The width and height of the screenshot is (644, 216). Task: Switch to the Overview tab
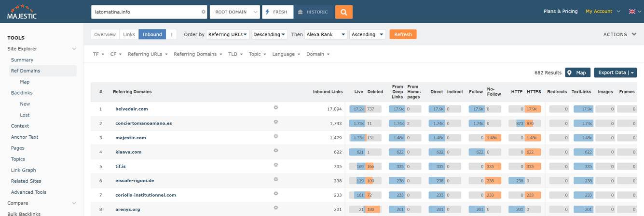[x=105, y=34]
